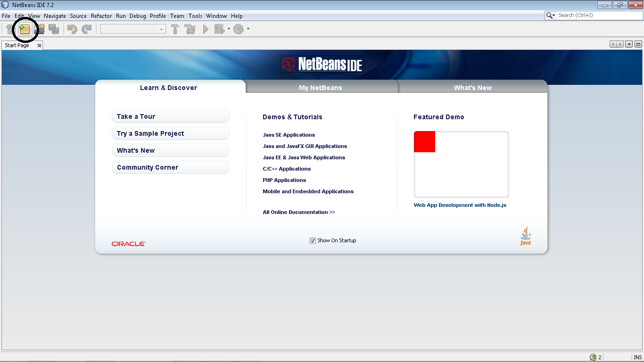This screenshot has width=644, height=362.
Task: Click the INS indicator in status bar
Action: [637, 357]
